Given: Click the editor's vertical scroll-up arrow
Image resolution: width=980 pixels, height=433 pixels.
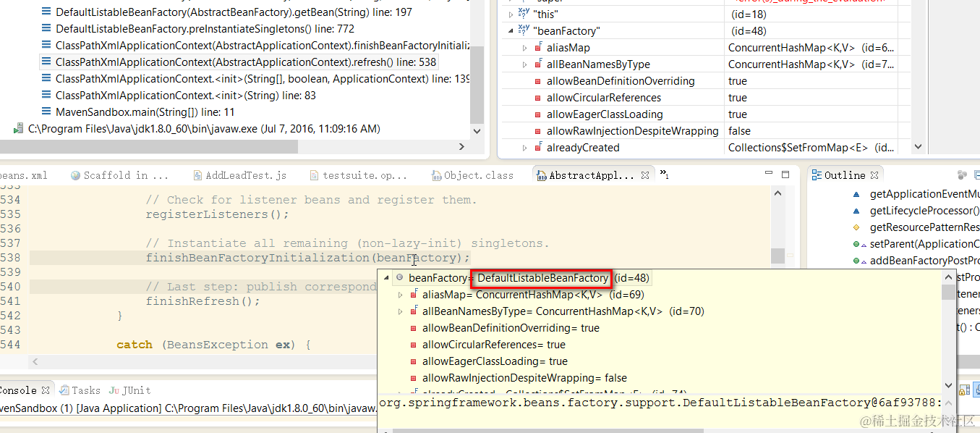Looking at the screenshot, I should tap(777, 193).
